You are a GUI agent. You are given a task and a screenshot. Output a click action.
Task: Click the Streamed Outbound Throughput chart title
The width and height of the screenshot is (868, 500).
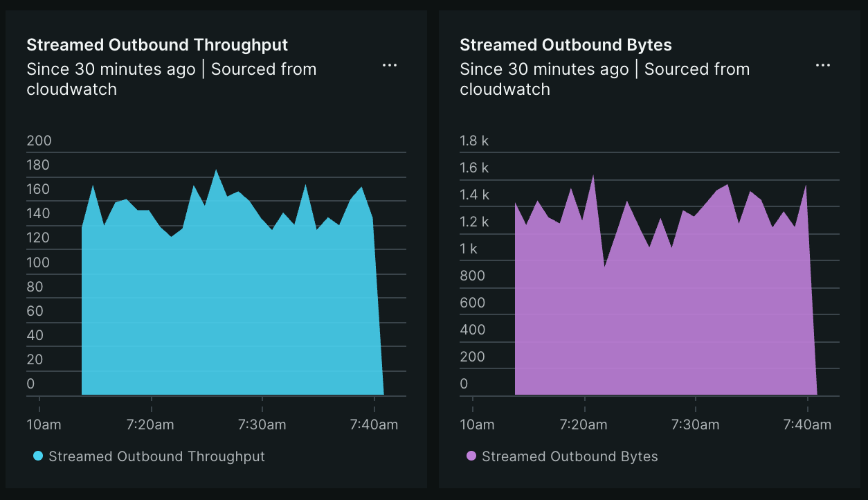(157, 45)
